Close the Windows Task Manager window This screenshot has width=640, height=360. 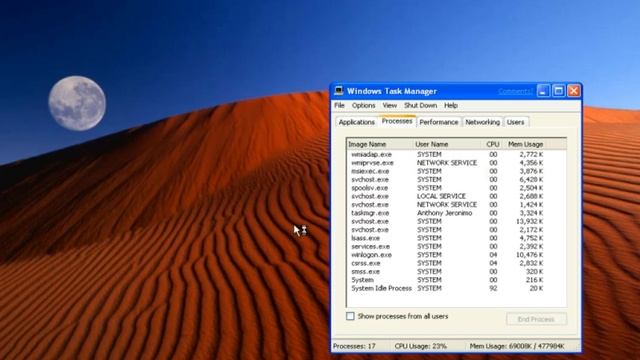[x=573, y=91]
